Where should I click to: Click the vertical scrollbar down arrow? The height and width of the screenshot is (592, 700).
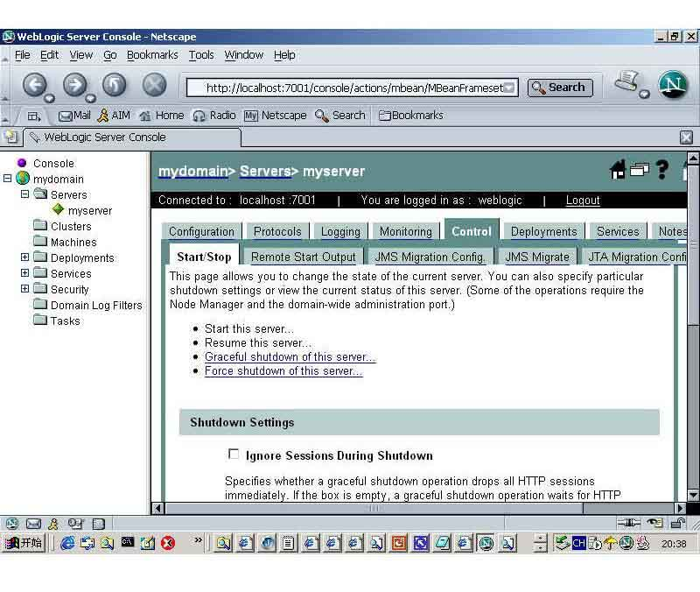coord(693,495)
